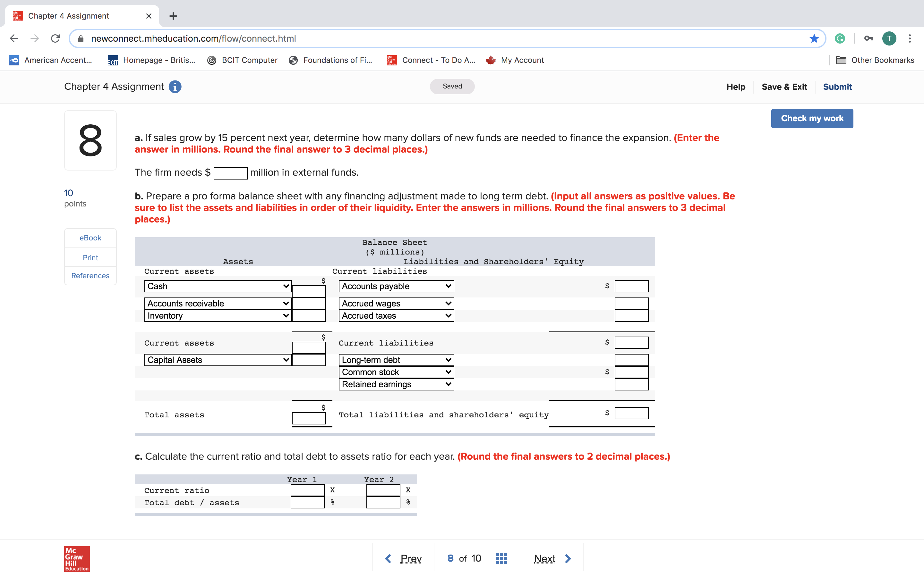
Task: Expand the Cash asset dropdown
Action: point(218,286)
